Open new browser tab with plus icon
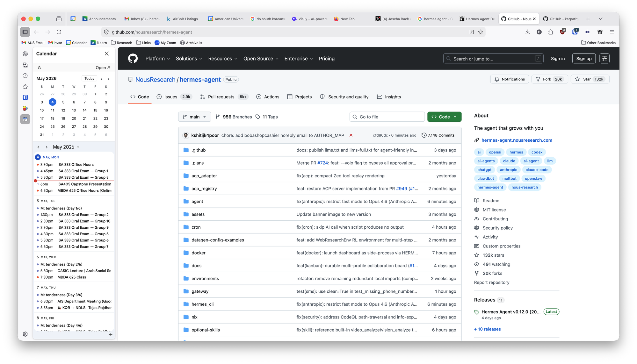This screenshot has height=364, width=637. (588, 19)
